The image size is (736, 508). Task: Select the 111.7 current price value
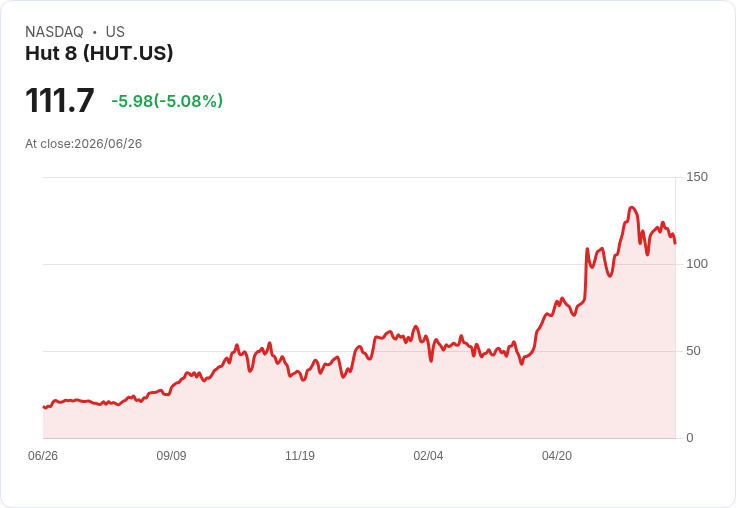(x=60, y=100)
